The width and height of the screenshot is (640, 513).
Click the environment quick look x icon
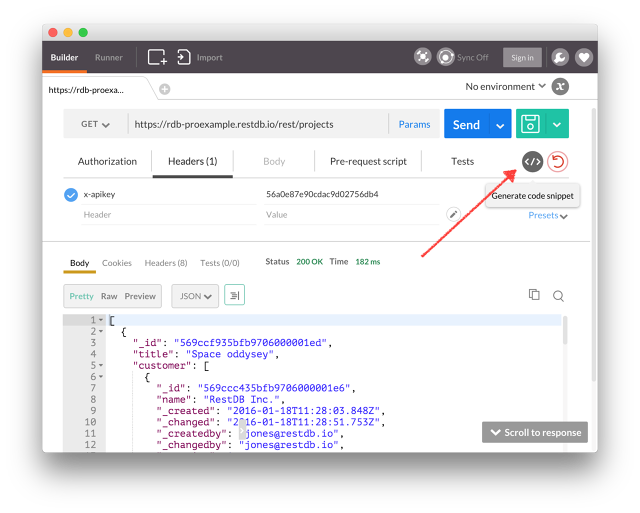pyautogui.click(x=560, y=87)
